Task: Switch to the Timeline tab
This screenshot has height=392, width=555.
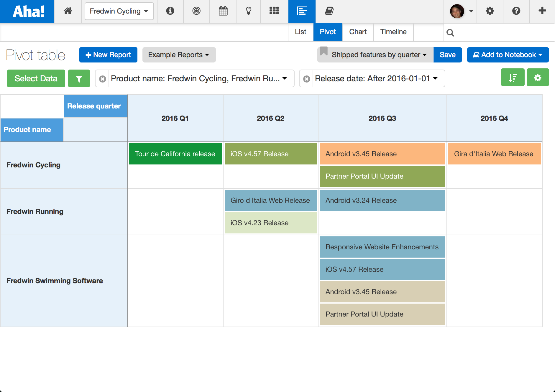Action: [393, 32]
